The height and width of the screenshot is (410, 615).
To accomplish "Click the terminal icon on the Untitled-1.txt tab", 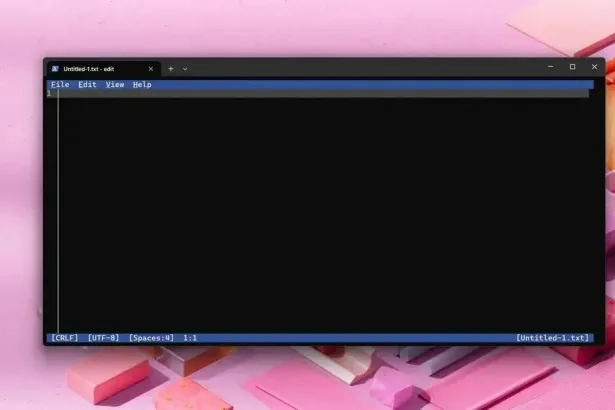I will (55, 69).
